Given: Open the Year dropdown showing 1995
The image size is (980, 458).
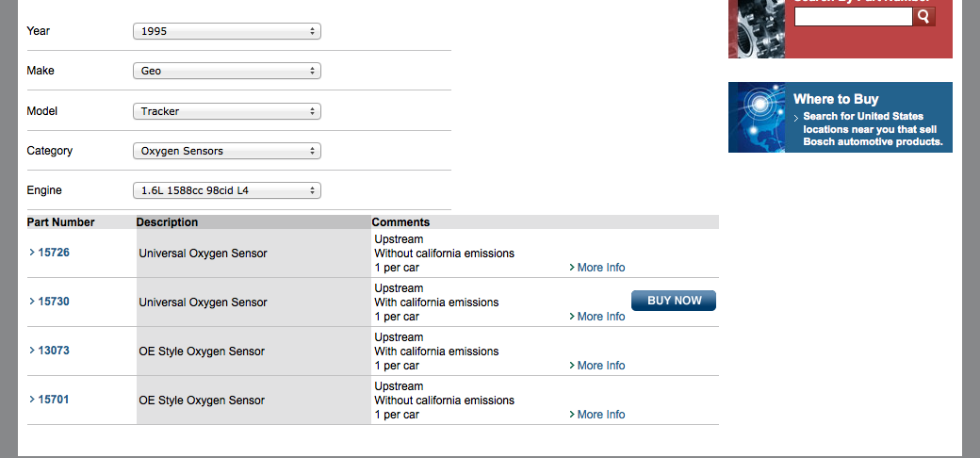Looking at the screenshot, I should point(226,31).
